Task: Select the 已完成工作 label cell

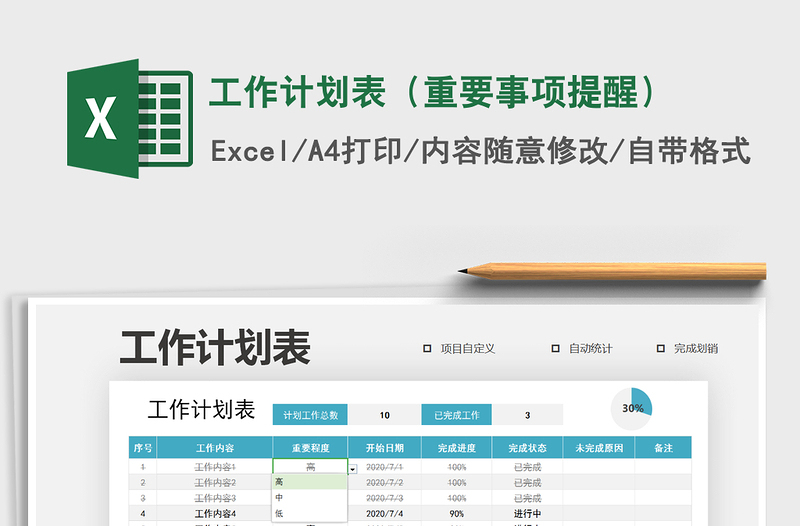Action: (x=457, y=415)
